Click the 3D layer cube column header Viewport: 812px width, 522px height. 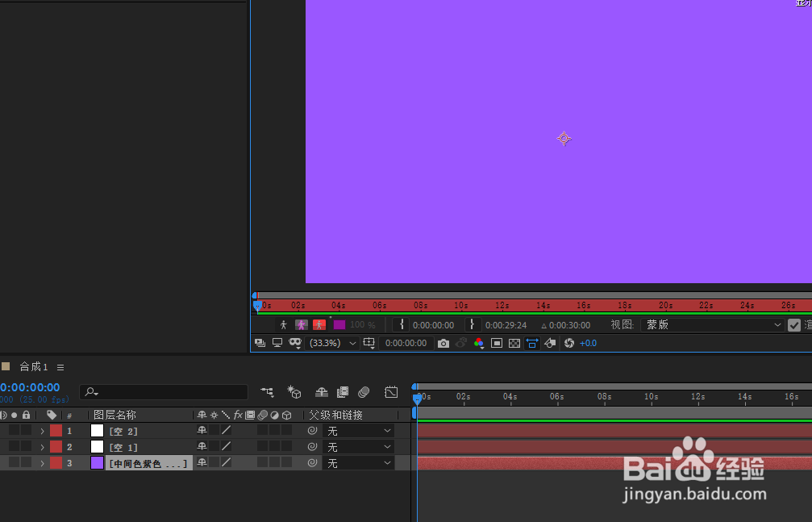(x=286, y=416)
